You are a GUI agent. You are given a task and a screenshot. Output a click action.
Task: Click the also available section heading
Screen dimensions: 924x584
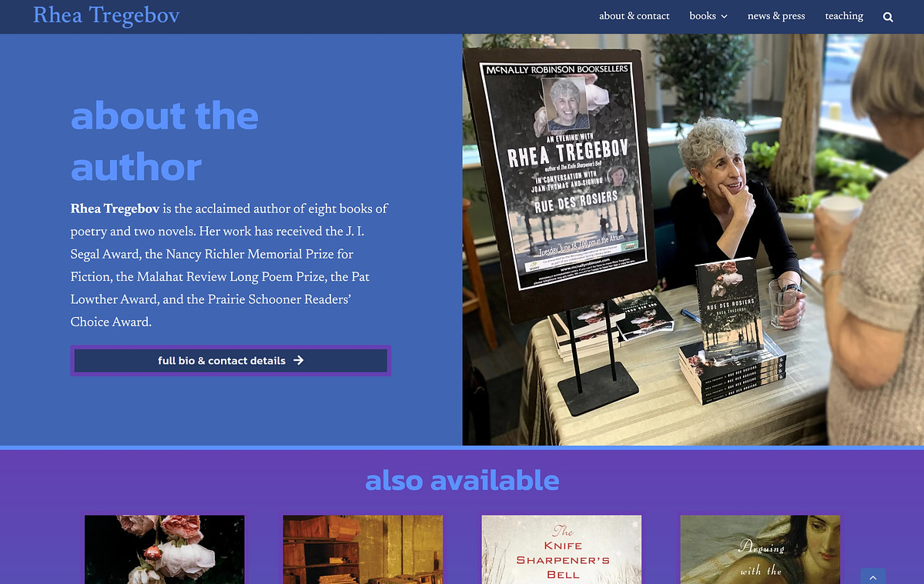462,480
